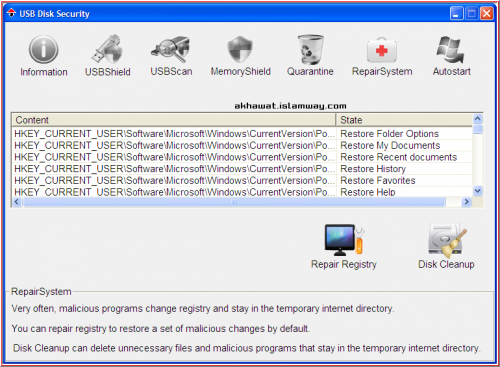Sort list by State column header
The width and height of the screenshot is (500, 367).
[404, 120]
